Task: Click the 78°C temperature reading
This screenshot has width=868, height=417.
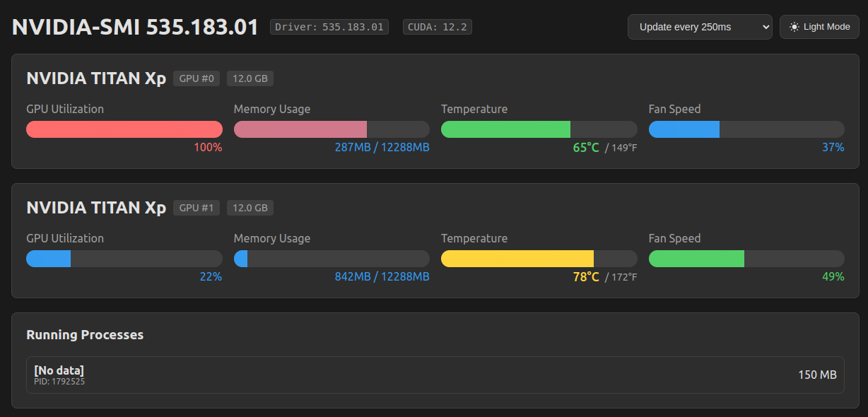Action: point(586,276)
